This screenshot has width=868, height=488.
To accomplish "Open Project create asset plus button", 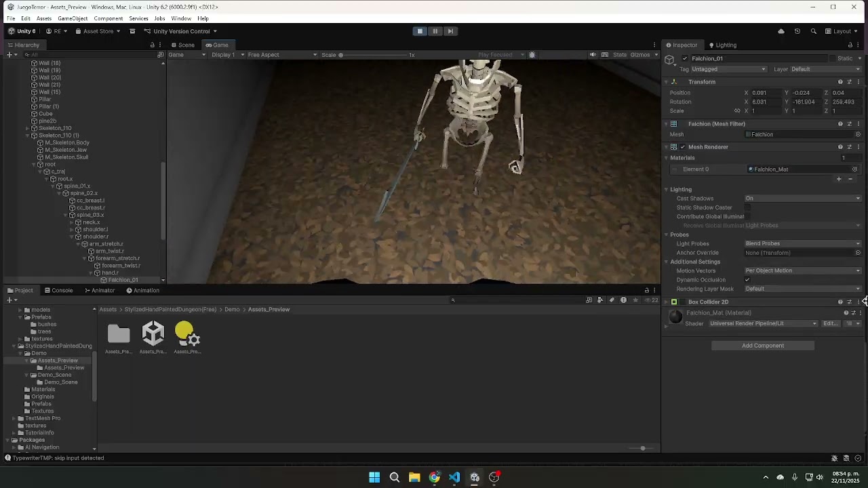I will tap(10, 300).
